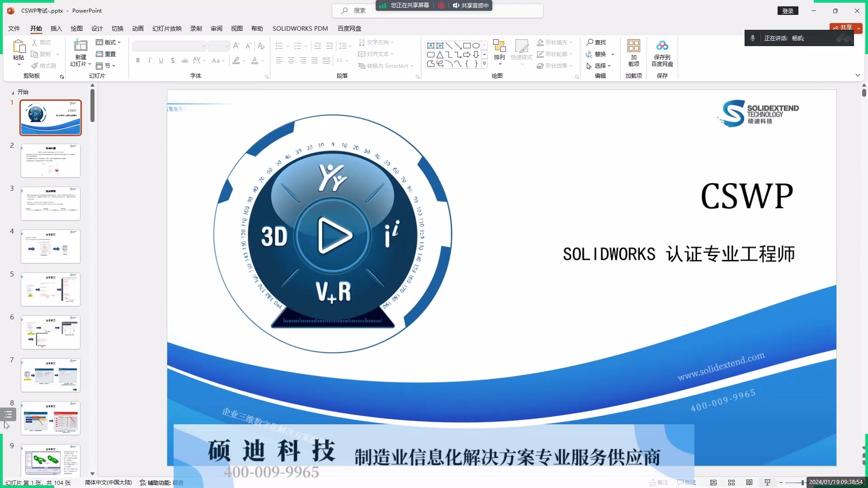
Task: Expand the Layout (版式) dropdown
Action: (x=108, y=42)
